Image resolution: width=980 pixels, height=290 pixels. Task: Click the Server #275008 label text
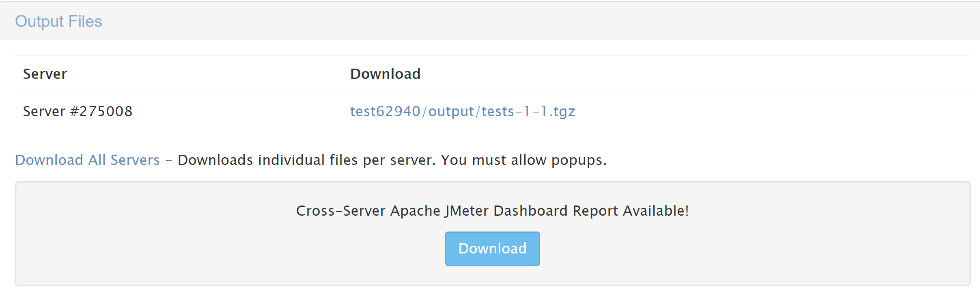click(x=78, y=111)
